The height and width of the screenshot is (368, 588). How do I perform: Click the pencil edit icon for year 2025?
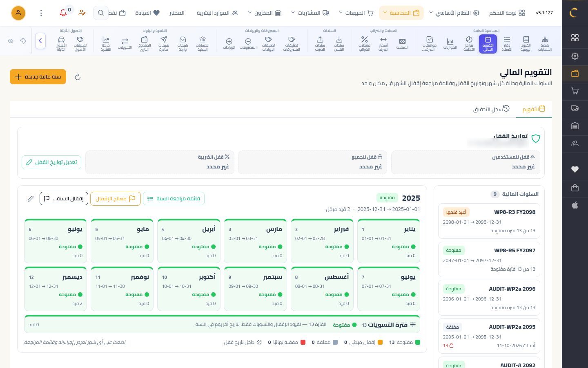tap(31, 199)
